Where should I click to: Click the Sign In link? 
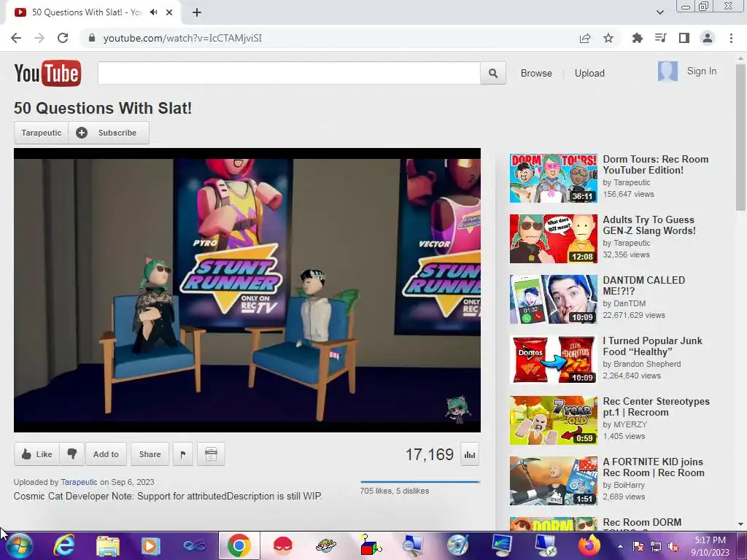click(x=701, y=71)
